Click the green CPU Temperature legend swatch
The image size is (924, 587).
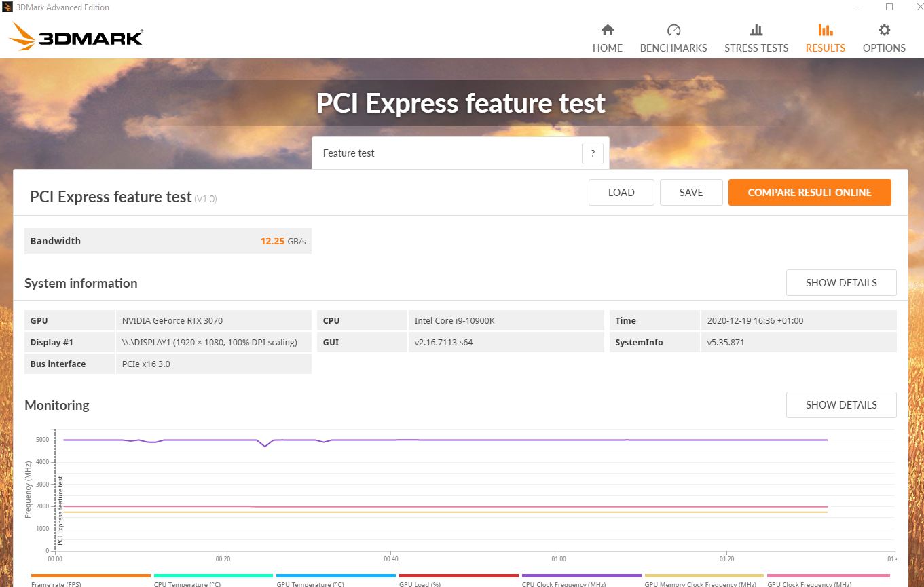click(x=213, y=575)
